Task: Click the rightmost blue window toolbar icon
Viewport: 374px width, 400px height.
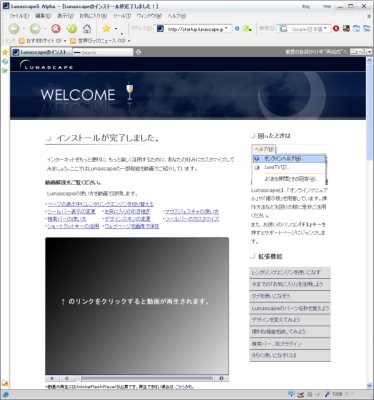Action: tap(367, 29)
